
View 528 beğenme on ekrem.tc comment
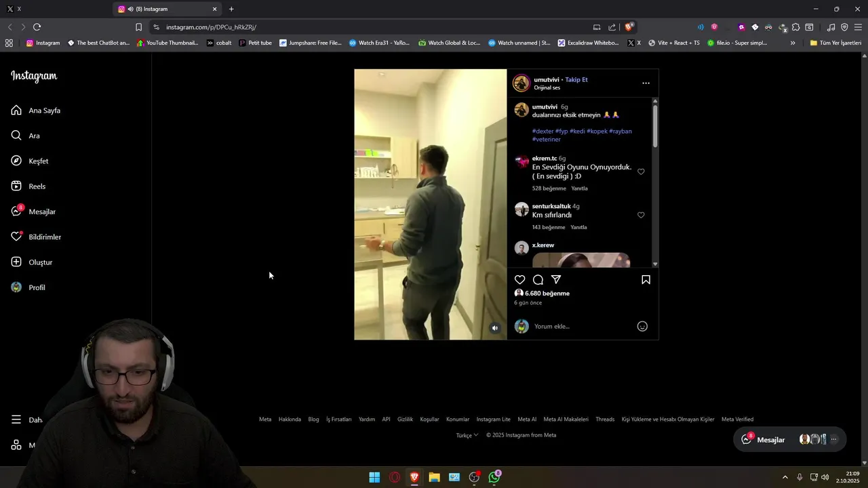pos(549,188)
